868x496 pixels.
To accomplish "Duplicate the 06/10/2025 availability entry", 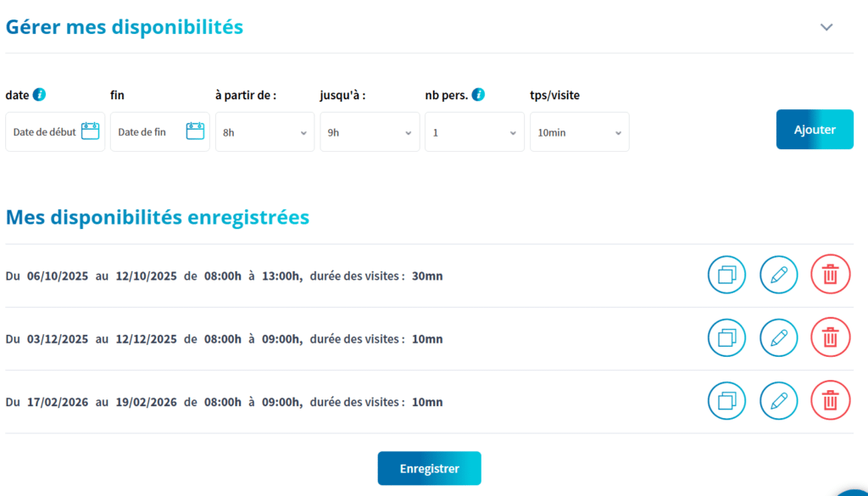I will pyautogui.click(x=726, y=275).
